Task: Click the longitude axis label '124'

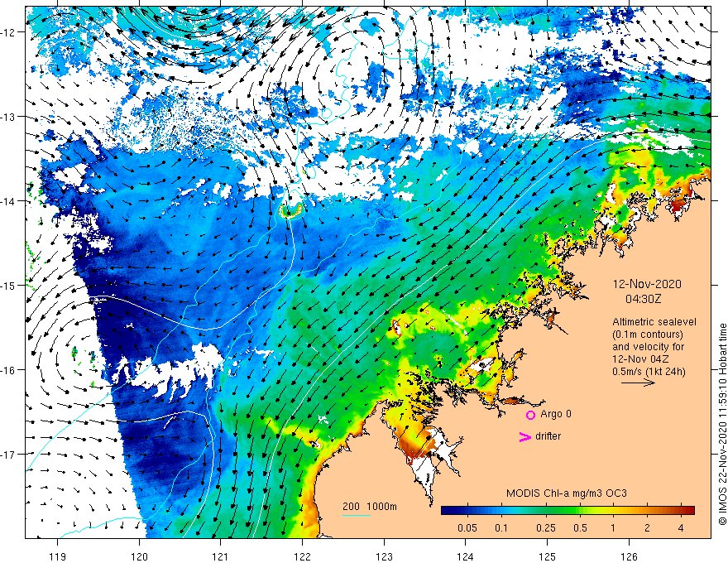Action: (x=465, y=556)
